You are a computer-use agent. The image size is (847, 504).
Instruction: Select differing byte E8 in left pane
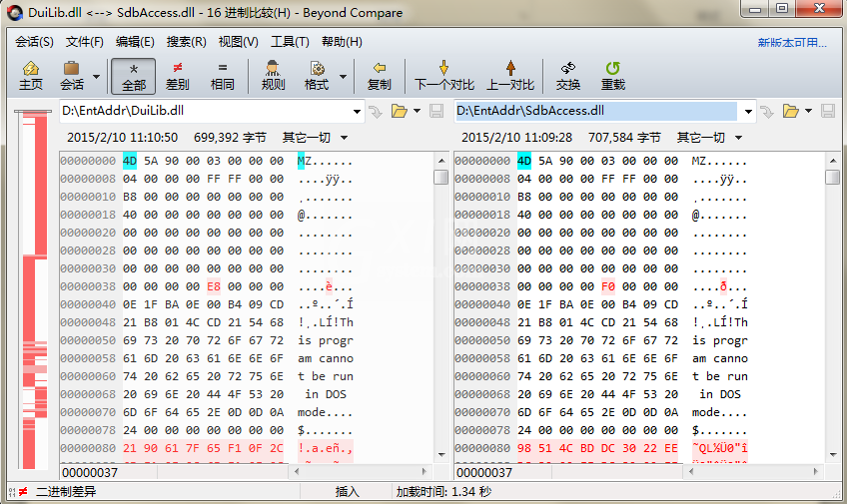pyautogui.click(x=214, y=286)
